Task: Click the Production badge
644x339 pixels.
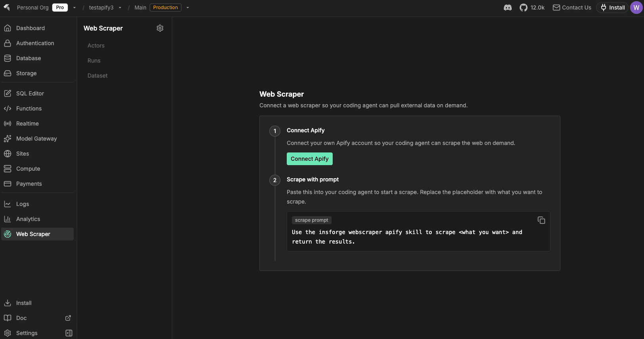Action: pos(166,8)
